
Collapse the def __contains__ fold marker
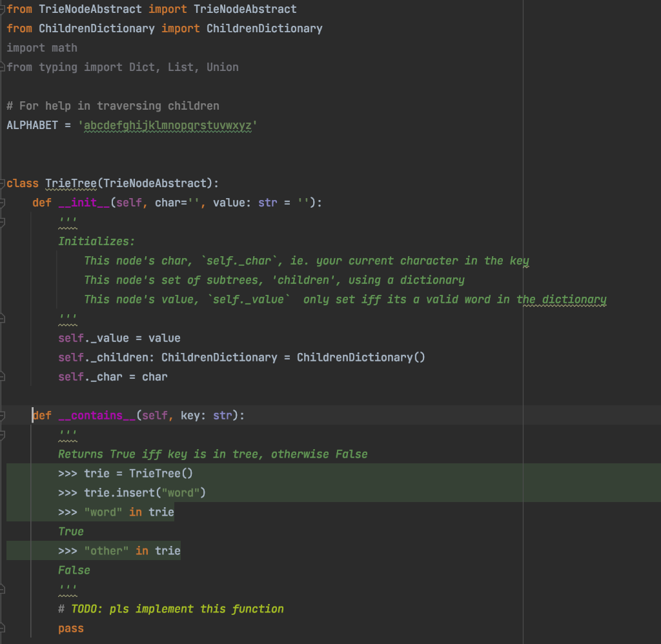[x=2, y=416]
